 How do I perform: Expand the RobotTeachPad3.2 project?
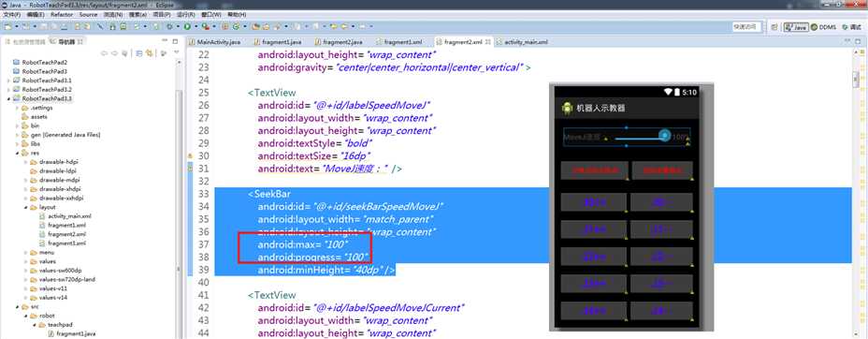click(x=7, y=89)
